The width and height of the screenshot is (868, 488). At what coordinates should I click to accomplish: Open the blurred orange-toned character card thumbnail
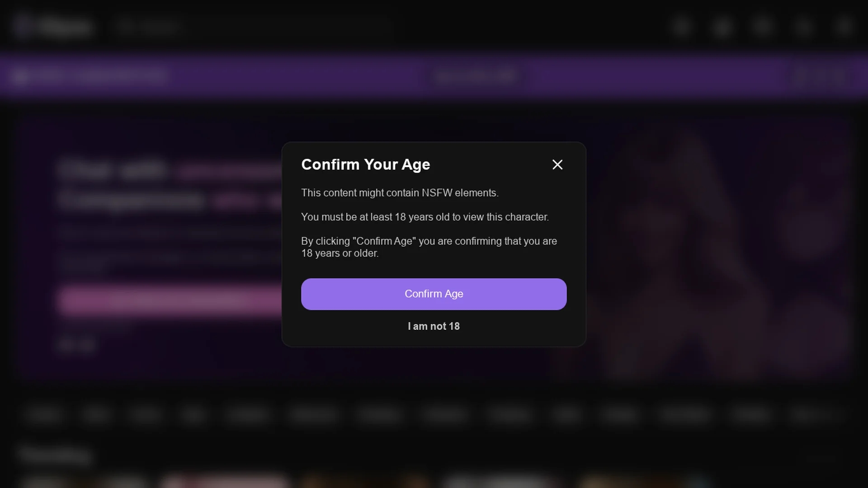[365, 481]
